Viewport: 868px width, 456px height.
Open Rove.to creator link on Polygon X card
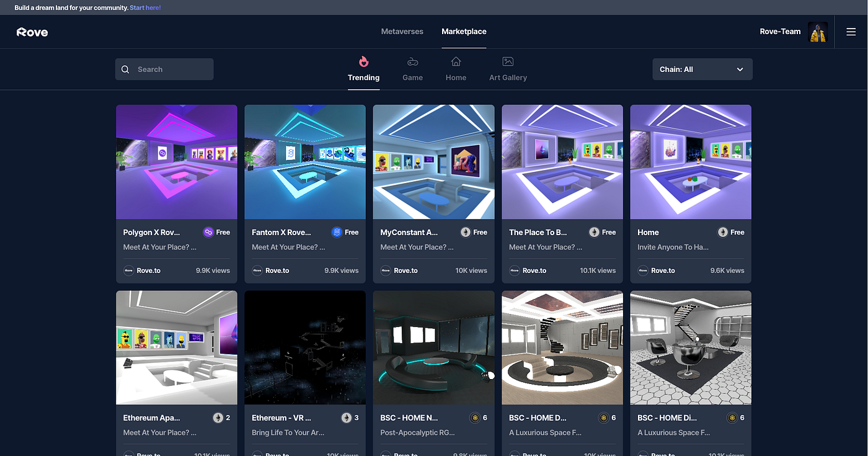(x=149, y=270)
